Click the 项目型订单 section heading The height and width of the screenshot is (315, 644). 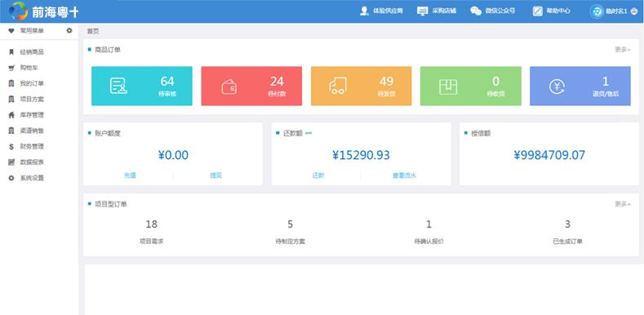click(111, 204)
